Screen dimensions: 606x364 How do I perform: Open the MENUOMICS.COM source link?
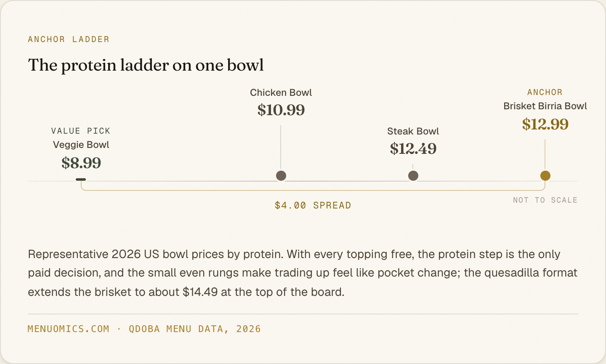coord(69,329)
